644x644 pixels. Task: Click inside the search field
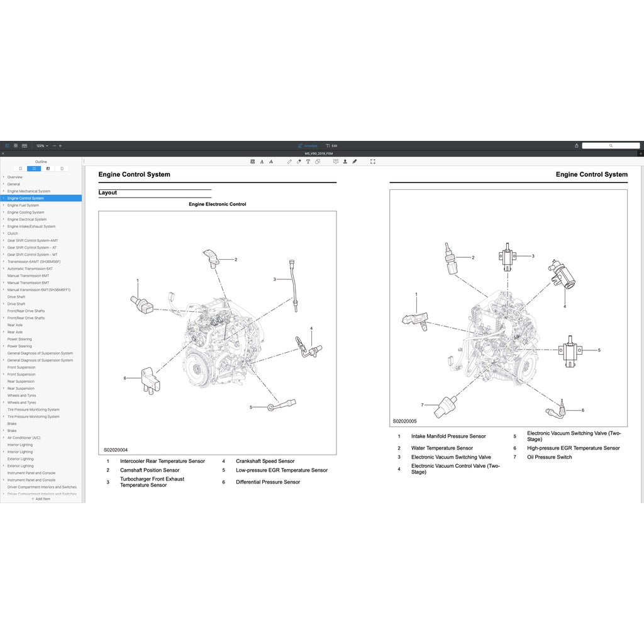tap(611, 145)
